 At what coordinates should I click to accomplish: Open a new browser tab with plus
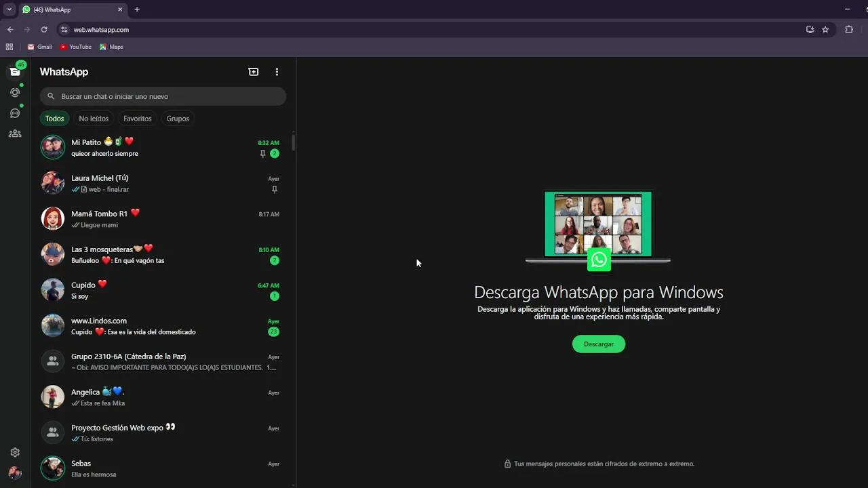[x=137, y=9]
